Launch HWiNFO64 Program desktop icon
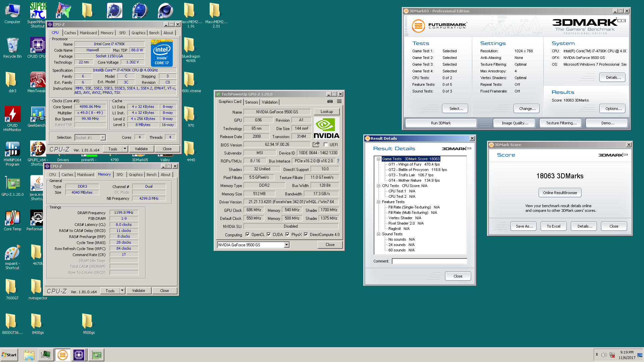 [12, 154]
